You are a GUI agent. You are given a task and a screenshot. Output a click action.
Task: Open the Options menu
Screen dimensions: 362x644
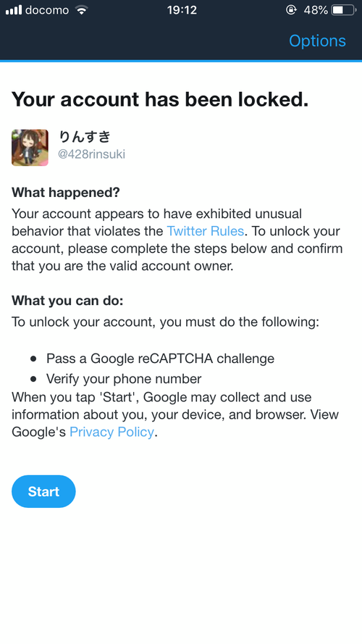point(317,41)
